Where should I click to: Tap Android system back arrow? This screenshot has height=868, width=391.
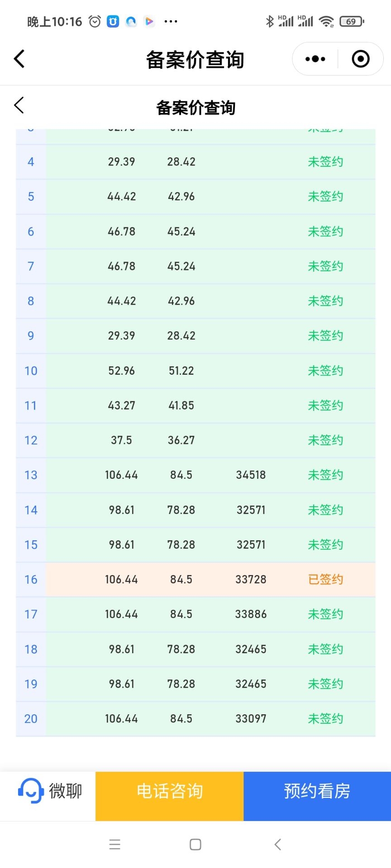point(277,844)
